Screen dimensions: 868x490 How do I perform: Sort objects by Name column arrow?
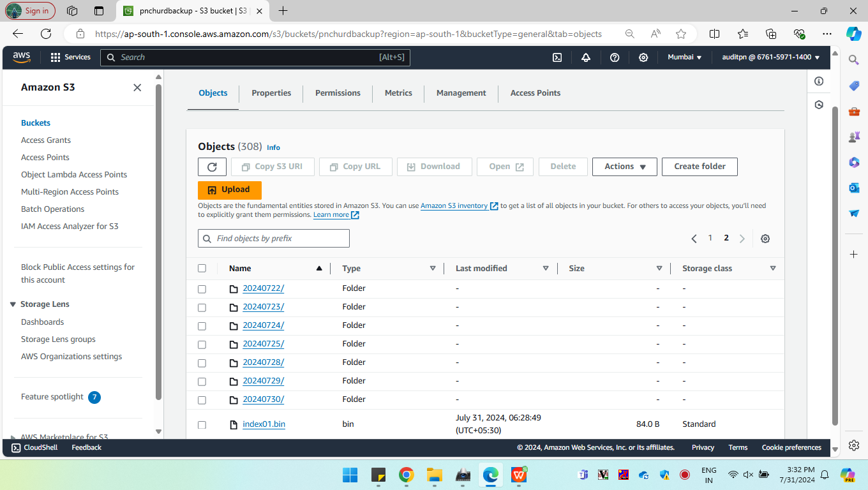[319, 269]
